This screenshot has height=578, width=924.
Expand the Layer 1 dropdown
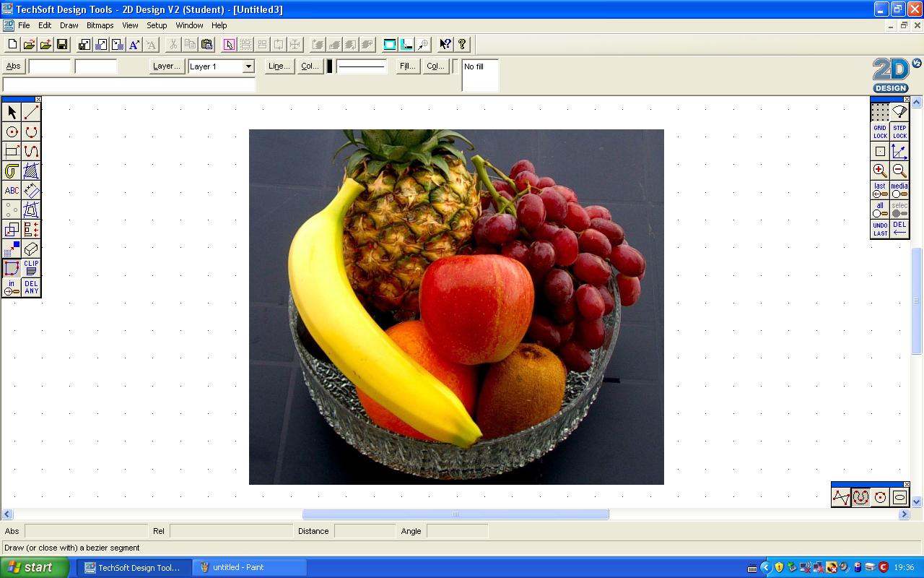(248, 66)
